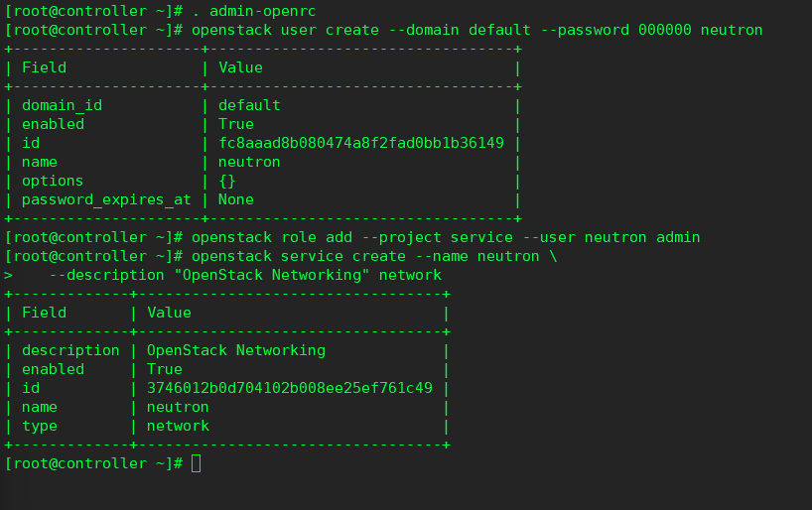Click the "None" password expiry value
The image size is (812, 510).
point(236,199)
